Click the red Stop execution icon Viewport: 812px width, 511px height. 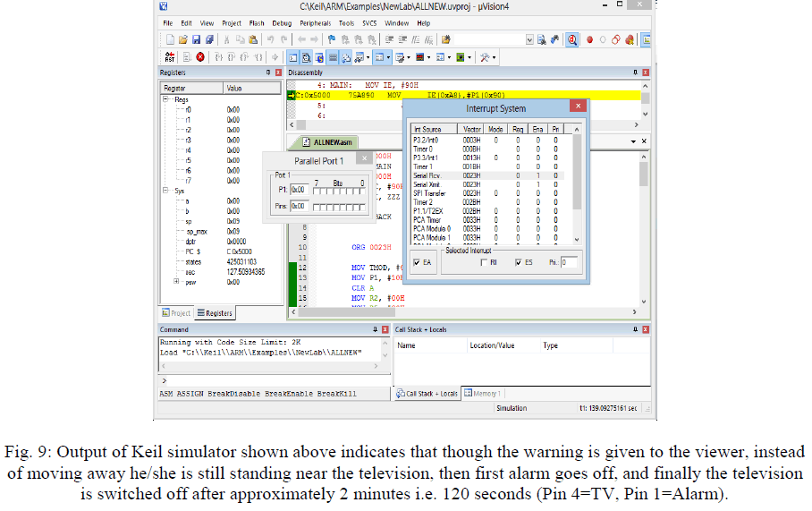(200, 56)
